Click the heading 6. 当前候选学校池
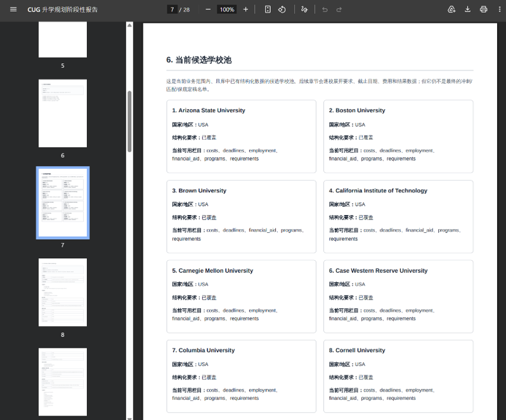 [199, 60]
